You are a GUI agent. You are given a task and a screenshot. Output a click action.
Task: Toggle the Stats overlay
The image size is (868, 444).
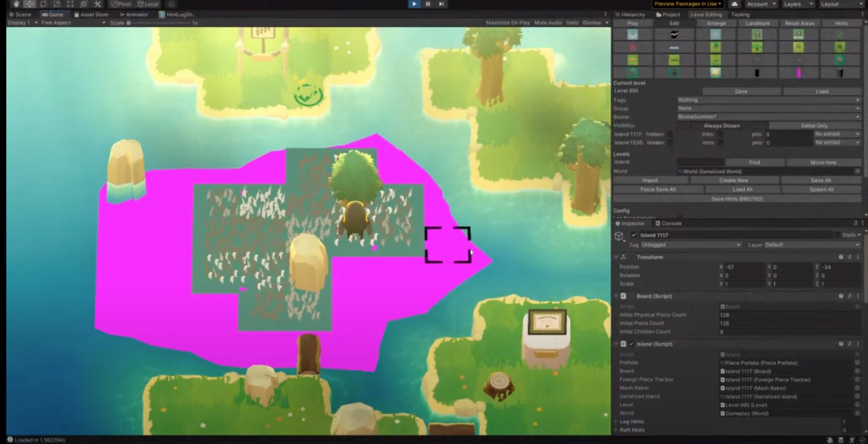tap(572, 22)
